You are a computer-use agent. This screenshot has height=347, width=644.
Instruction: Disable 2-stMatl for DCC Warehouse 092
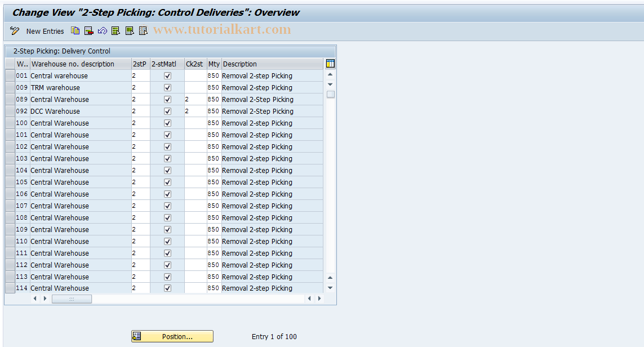pos(167,111)
